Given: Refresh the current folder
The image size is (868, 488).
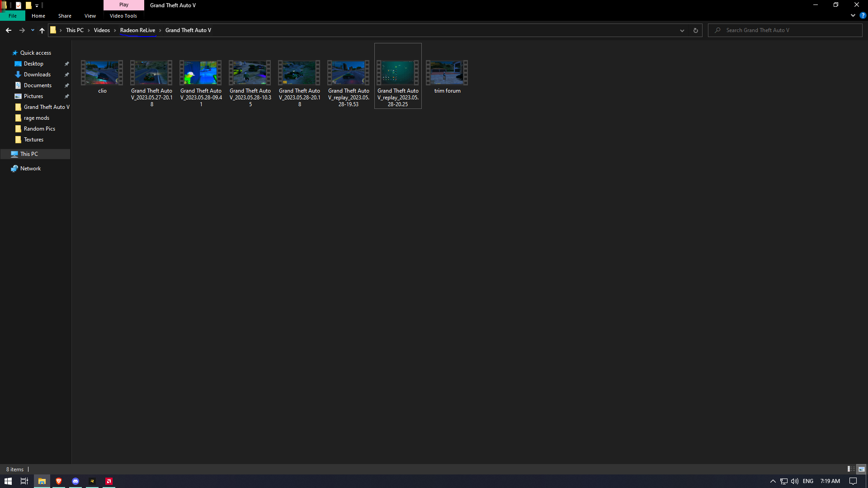Looking at the screenshot, I should pyautogui.click(x=695, y=30).
